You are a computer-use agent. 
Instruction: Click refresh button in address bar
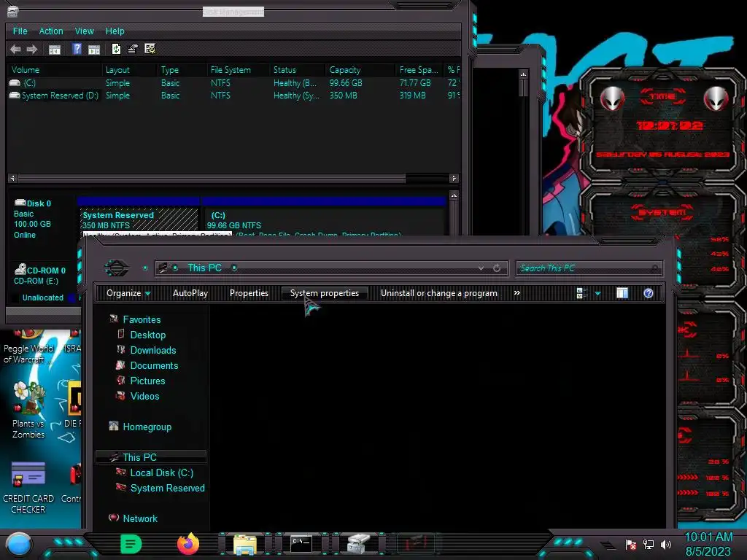click(x=497, y=268)
